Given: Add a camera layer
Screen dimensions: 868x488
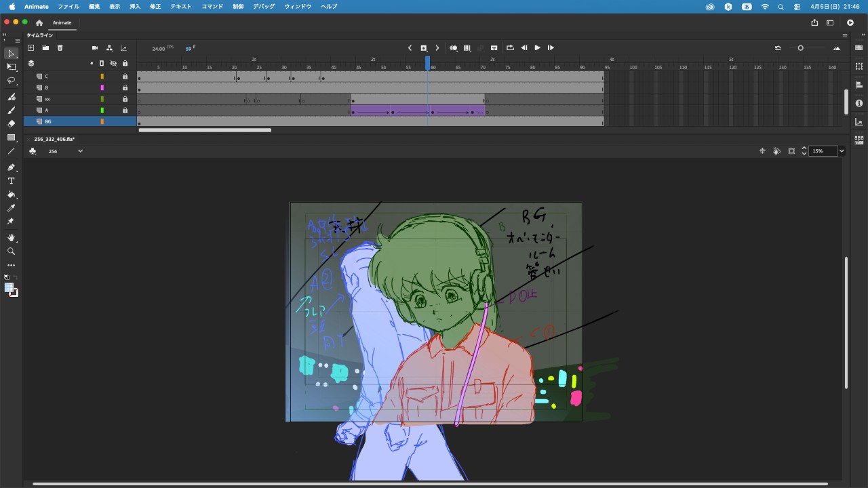Looking at the screenshot, I should (95, 48).
